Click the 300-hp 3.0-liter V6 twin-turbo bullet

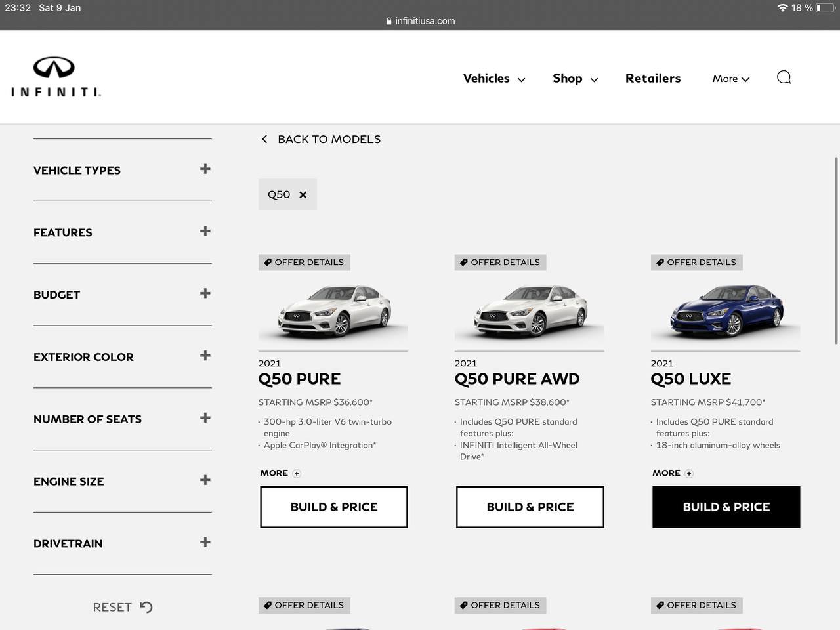(327, 427)
